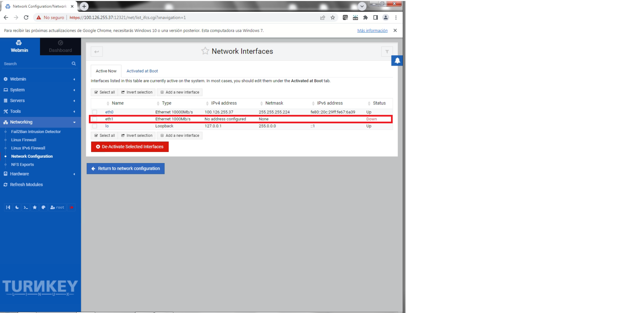The width and height of the screenshot is (644, 313).
Task: Open favorites star in sidebar footer
Action: pos(35,208)
